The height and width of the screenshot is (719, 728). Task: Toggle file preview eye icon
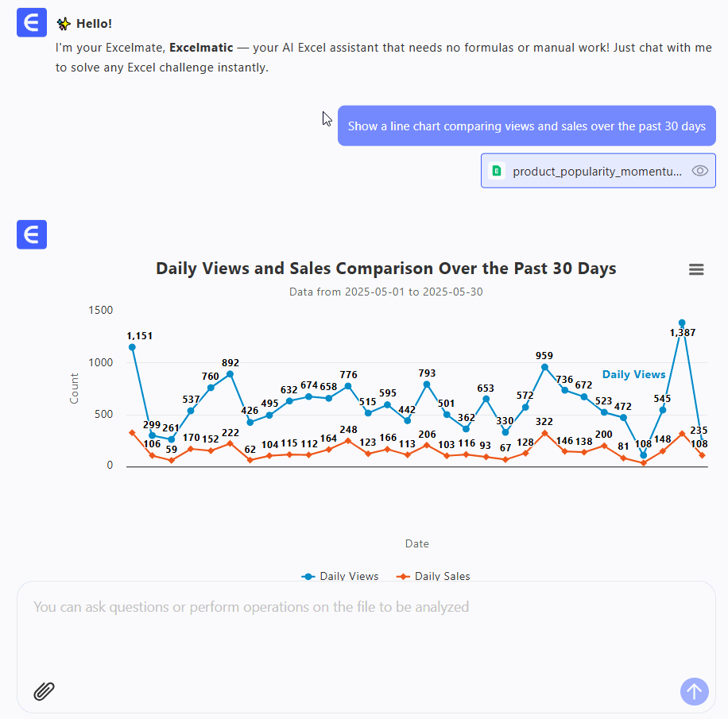(x=699, y=171)
